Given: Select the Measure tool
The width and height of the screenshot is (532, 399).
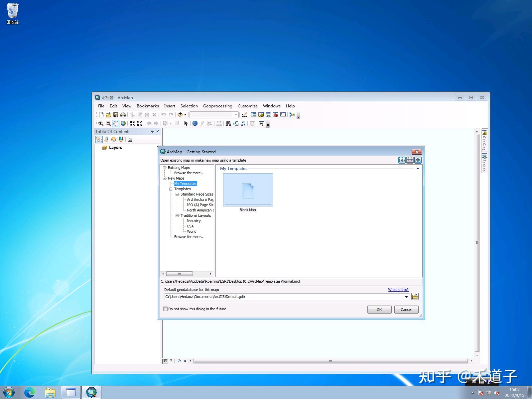Looking at the screenshot, I should pos(219,123).
